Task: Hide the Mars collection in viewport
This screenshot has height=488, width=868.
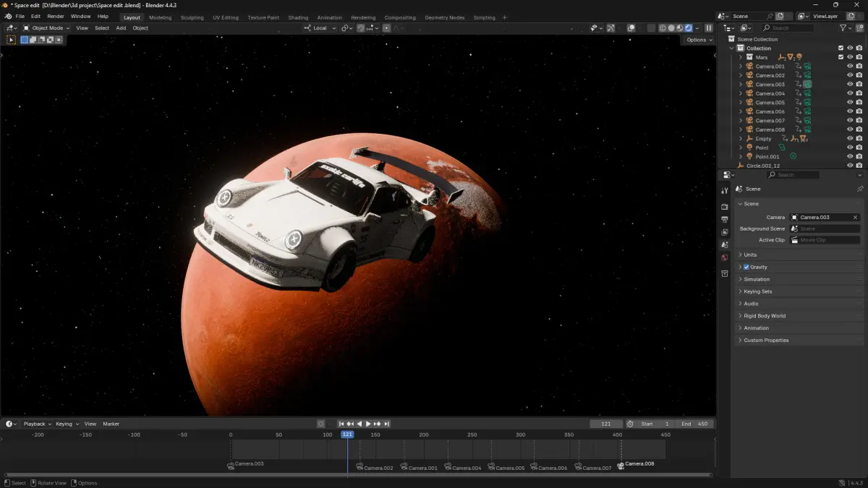Action: [850, 57]
